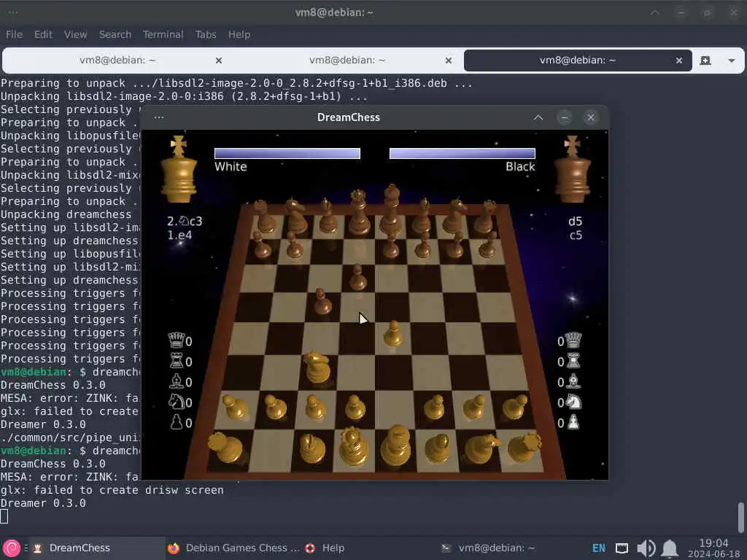Click White's captured knight counter icon
This screenshot has width=747, height=560.
tap(177, 402)
